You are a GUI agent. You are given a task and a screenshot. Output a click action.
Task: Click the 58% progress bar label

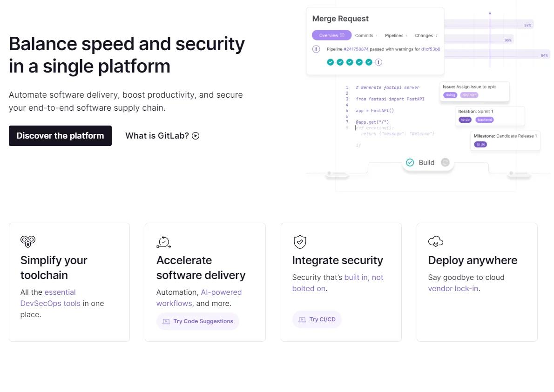(527, 26)
